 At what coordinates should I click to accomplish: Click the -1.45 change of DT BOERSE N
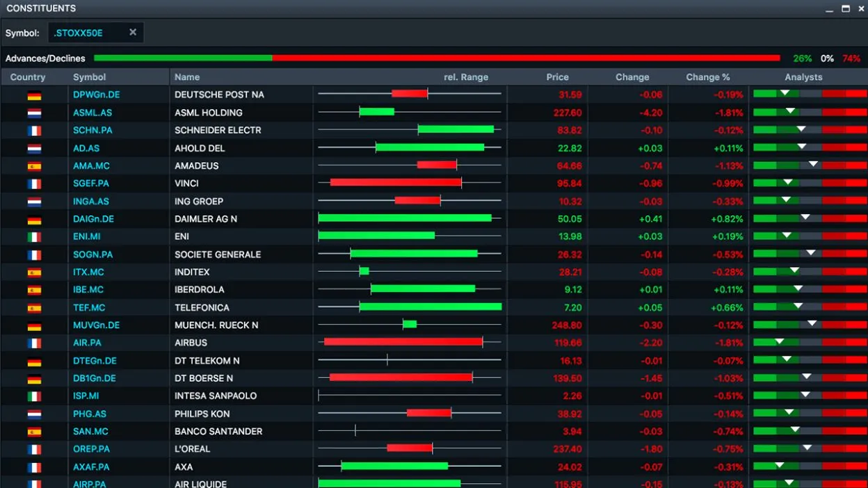(651, 378)
